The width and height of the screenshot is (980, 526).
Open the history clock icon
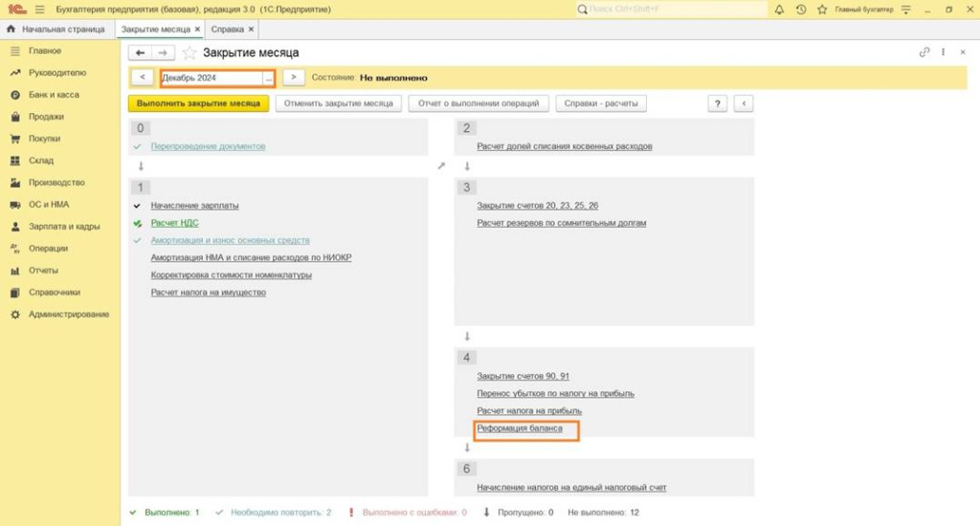point(799,9)
